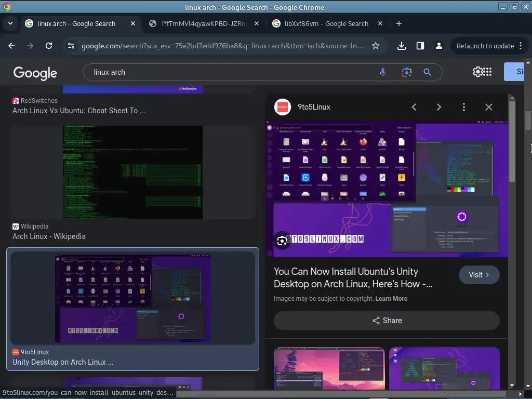Open 'Arch Linux - Wikipedia' result title
Screen dimensions: 532x399
tap(49, 236)
